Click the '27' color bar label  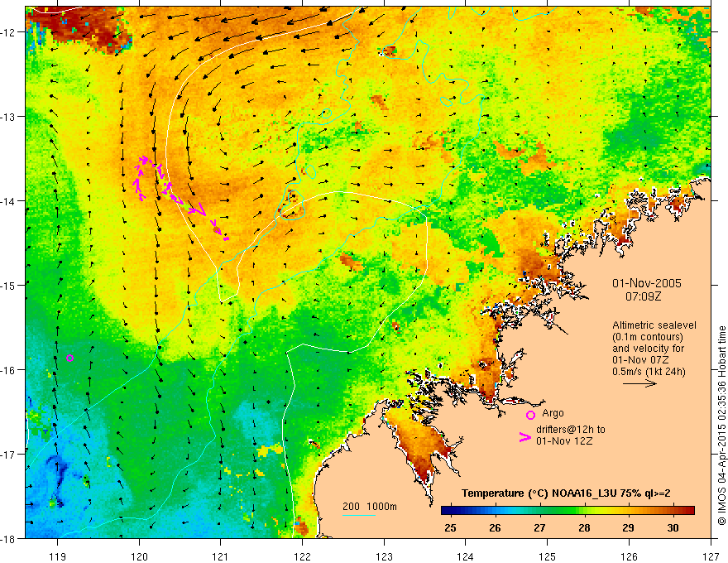539,527
